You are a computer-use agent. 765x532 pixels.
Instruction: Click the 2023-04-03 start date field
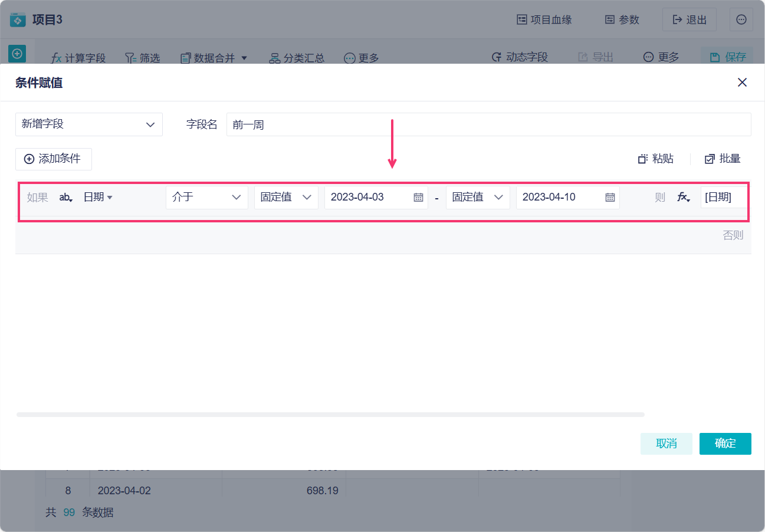tap(376, 198)
